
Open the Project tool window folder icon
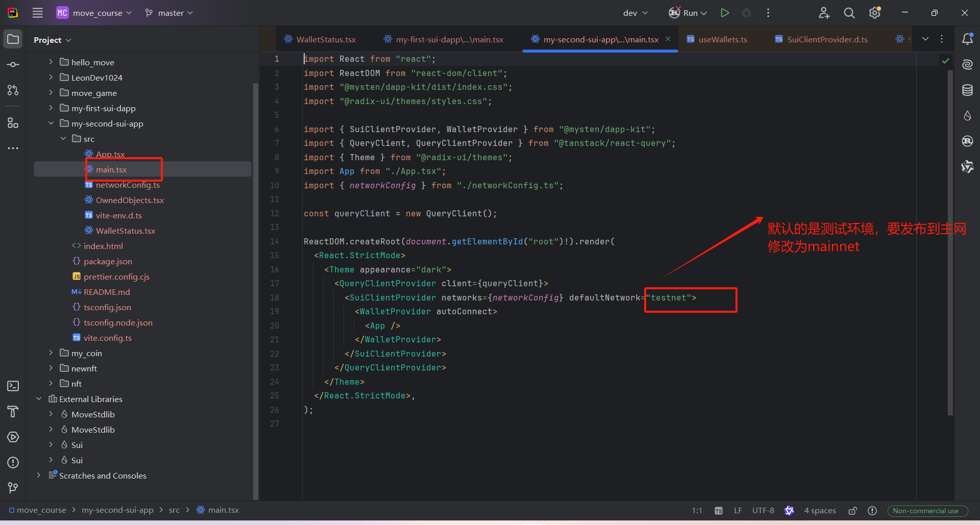[x=13, y=39]
